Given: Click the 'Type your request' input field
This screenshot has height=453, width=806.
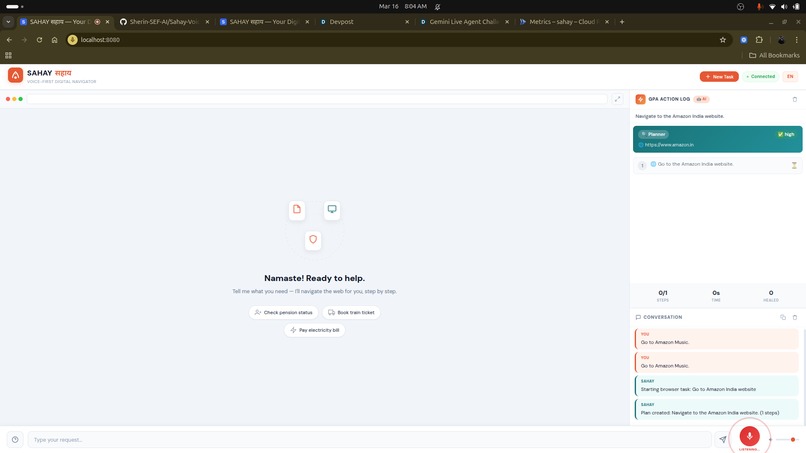Looking at the screenshot, I should pyautogui.click(x=369, y=440).
